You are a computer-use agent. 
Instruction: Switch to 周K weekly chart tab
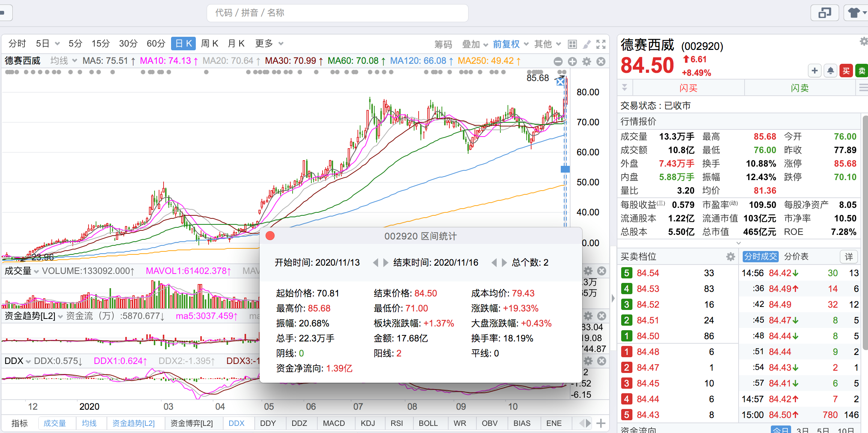[209, 44]
